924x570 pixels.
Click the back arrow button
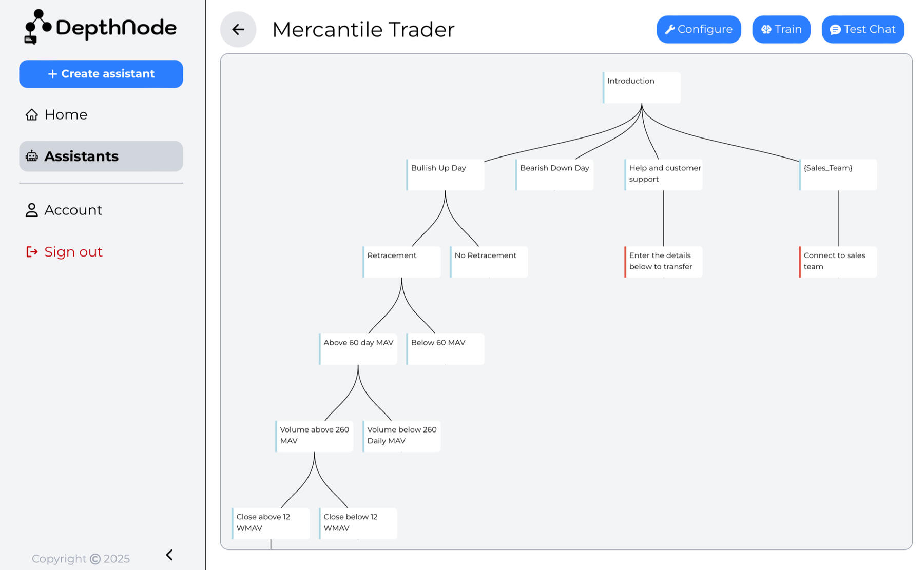[x=238, y=30]
